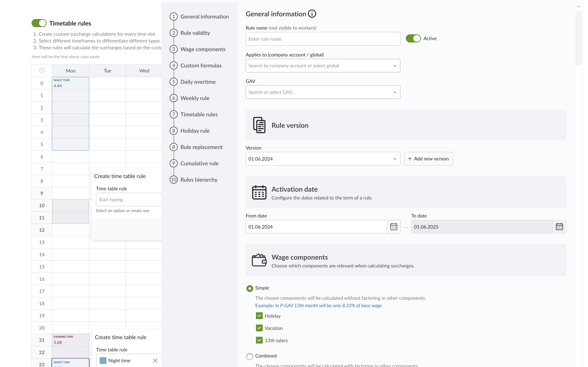
Task: Click step 6 circle in the stepper
Action: (174, 98)
